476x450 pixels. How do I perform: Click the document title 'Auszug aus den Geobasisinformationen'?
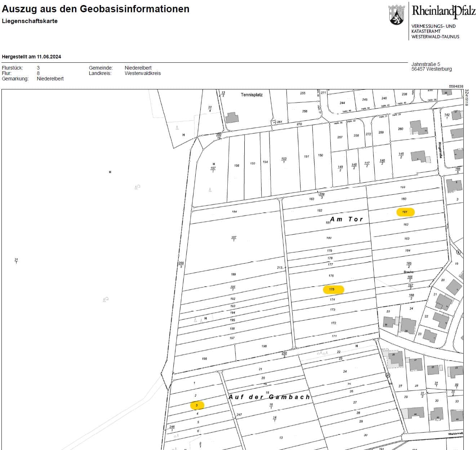coord(95,9)
